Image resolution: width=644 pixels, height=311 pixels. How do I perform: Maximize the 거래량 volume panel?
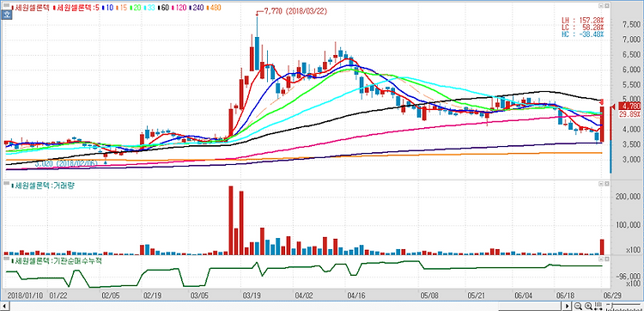tap(606, 183)
